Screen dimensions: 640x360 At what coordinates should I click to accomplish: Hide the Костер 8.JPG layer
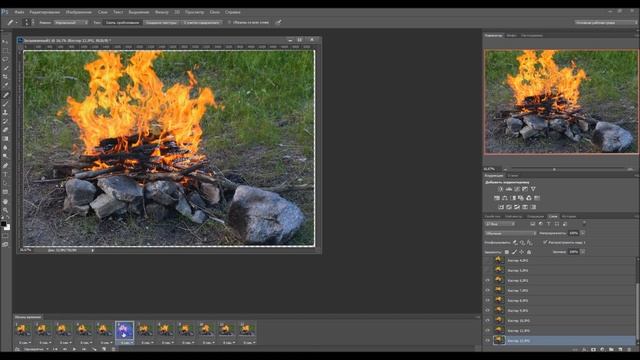coord(487,300)
